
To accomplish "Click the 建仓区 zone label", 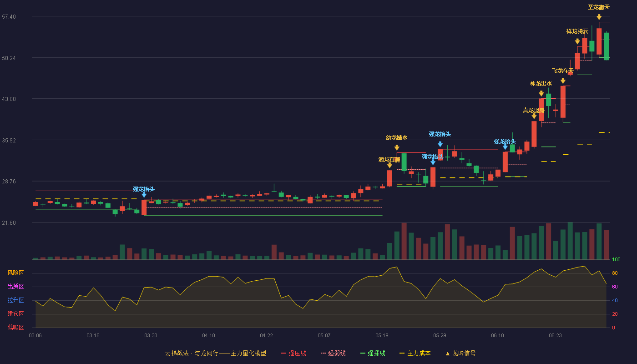I will [15, 314].
